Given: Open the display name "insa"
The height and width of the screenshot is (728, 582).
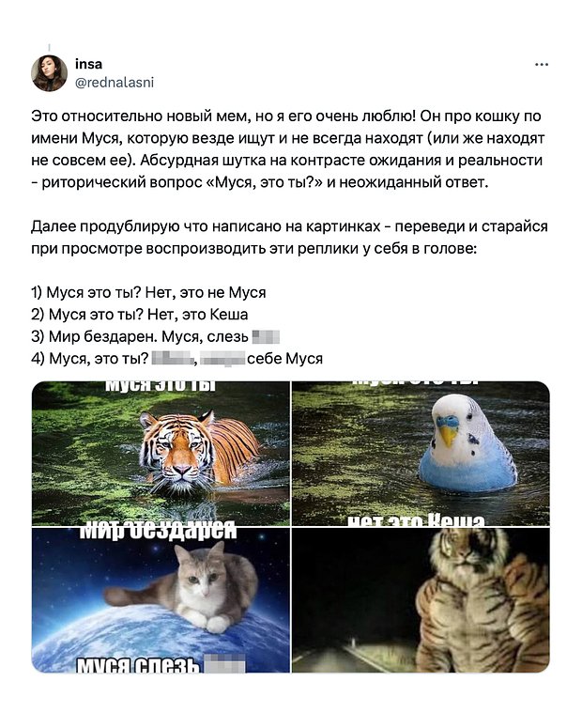Looking at the screenshot, I should [88, 64].
